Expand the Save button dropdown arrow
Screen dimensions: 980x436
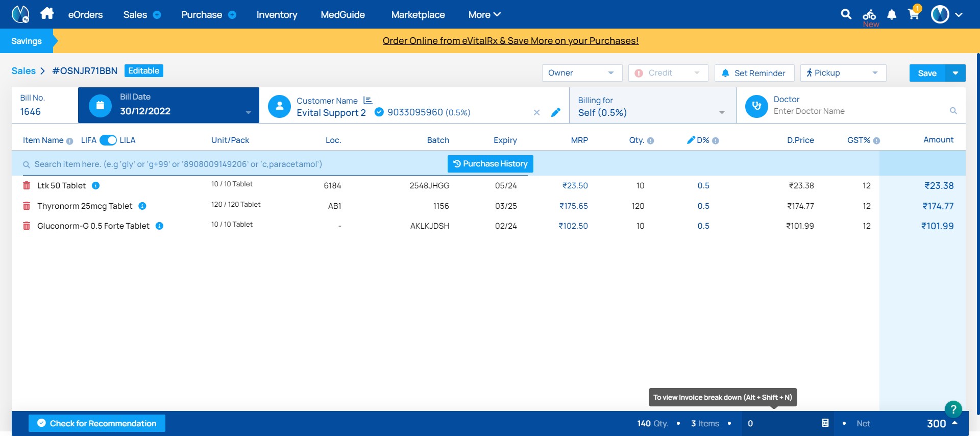[x=955, y=73]
